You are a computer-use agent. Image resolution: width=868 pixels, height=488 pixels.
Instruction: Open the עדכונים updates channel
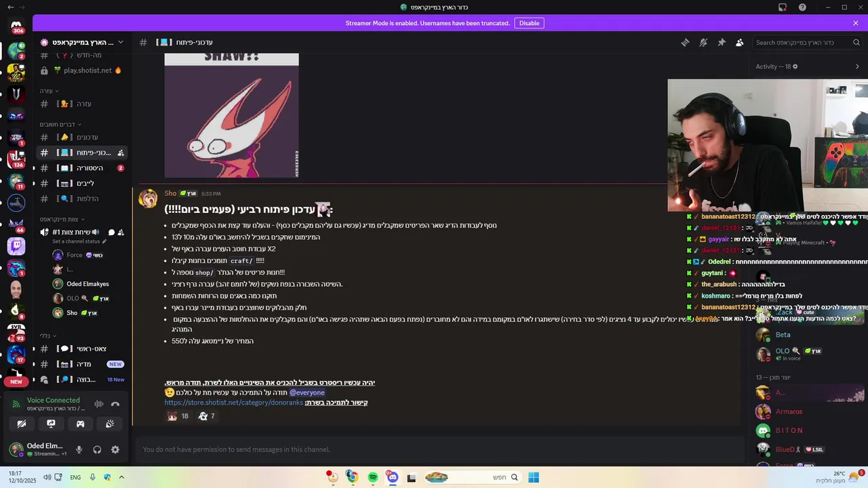coord(82,137)
